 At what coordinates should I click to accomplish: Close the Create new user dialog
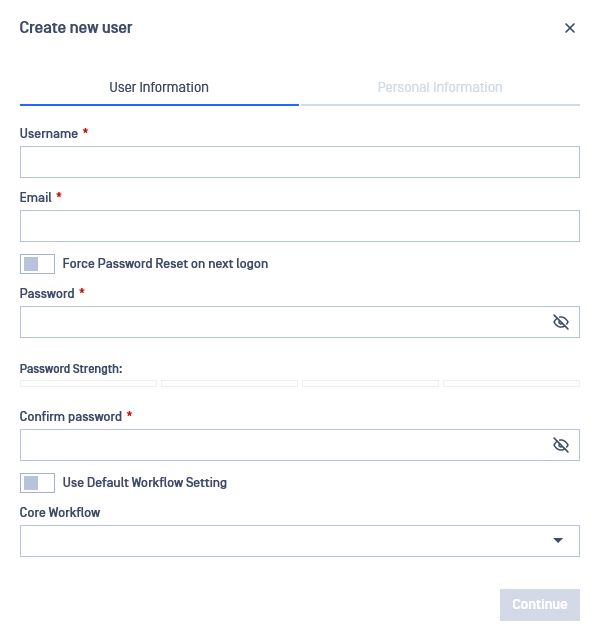point(570,28)
